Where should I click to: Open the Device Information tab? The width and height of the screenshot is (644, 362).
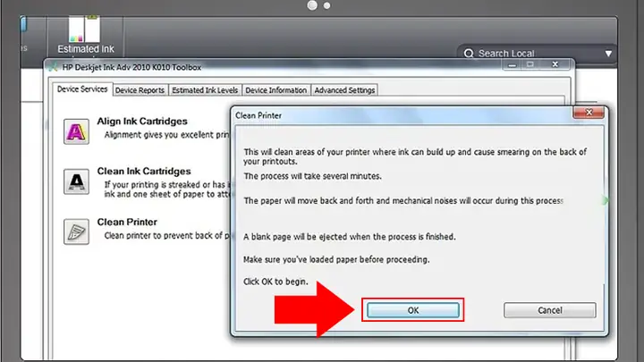coord(276,90)
